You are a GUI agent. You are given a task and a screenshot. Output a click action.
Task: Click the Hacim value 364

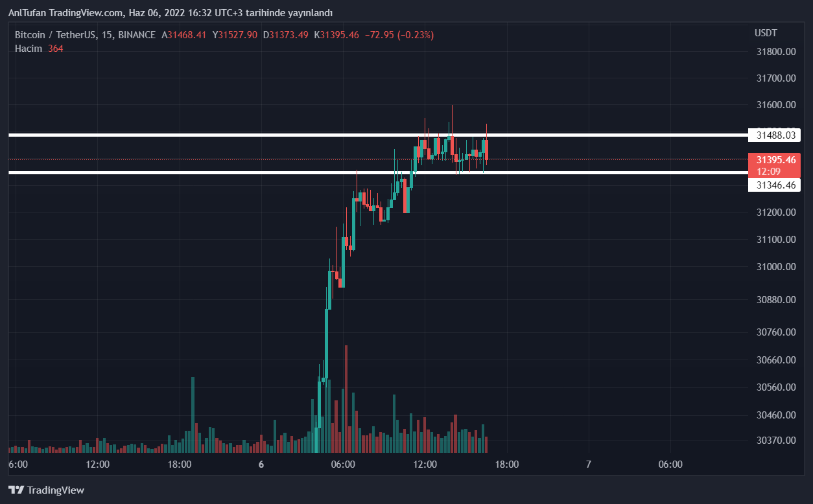pyautogui.click(x=56, y=49)
